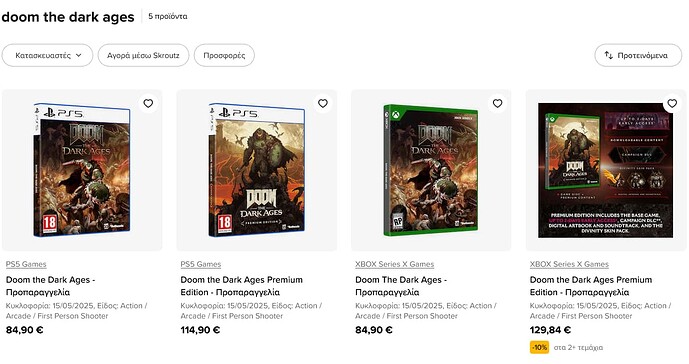Follow XBOX Series X Games link under third product

(395, 264)
